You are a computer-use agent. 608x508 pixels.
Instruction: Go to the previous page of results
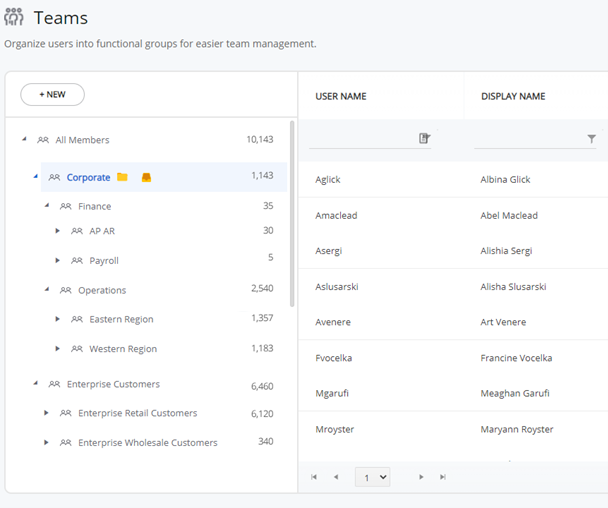coord(336,477)
